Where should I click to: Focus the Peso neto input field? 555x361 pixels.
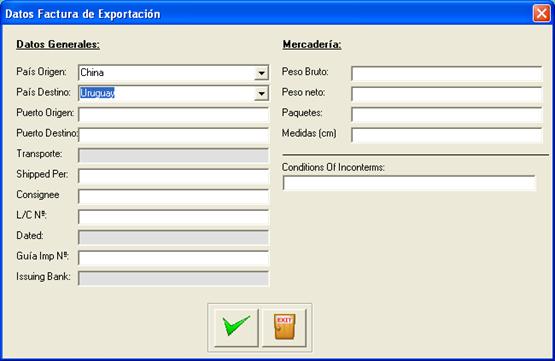point(447,94)
